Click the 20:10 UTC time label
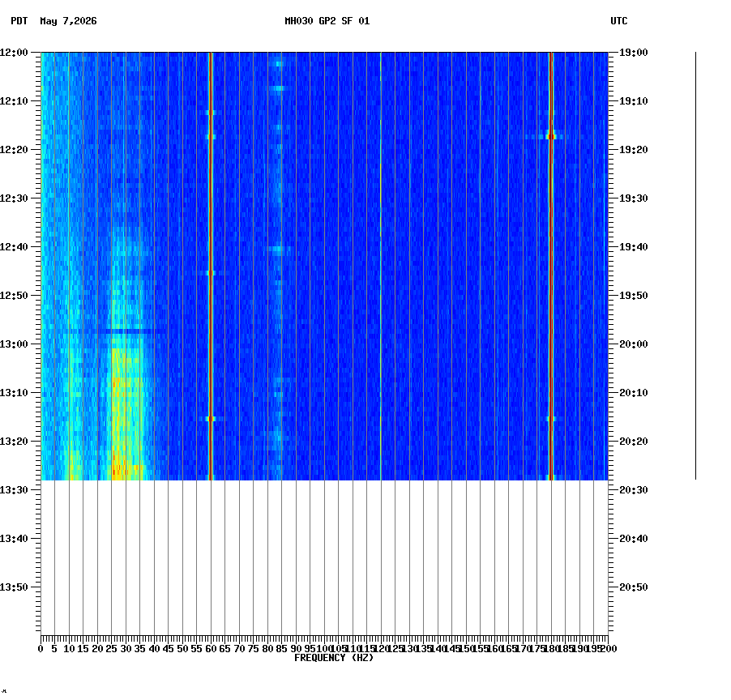731x700 pixels. [x=634, y=393]
